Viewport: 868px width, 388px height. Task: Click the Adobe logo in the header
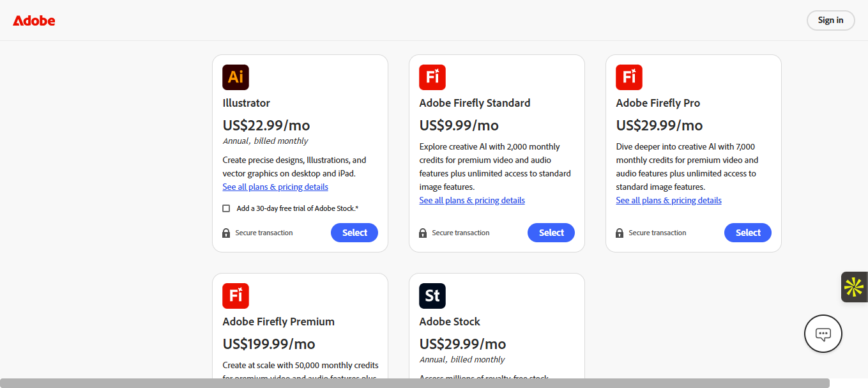tap(34, 20)
